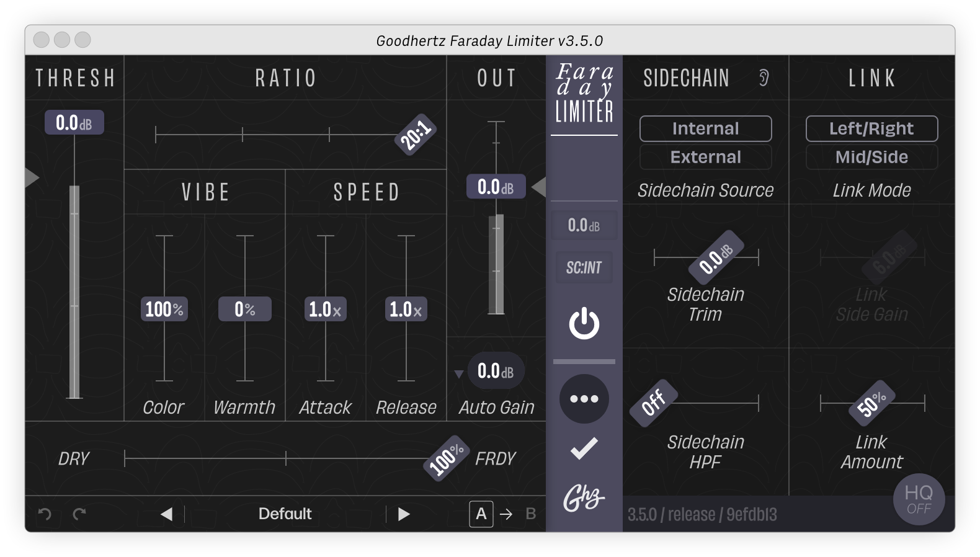This screenshot has width=980, height=557.
Task: Toggle the SC:INT indicator
Action: pyautogui.click(x=584, y=267)
